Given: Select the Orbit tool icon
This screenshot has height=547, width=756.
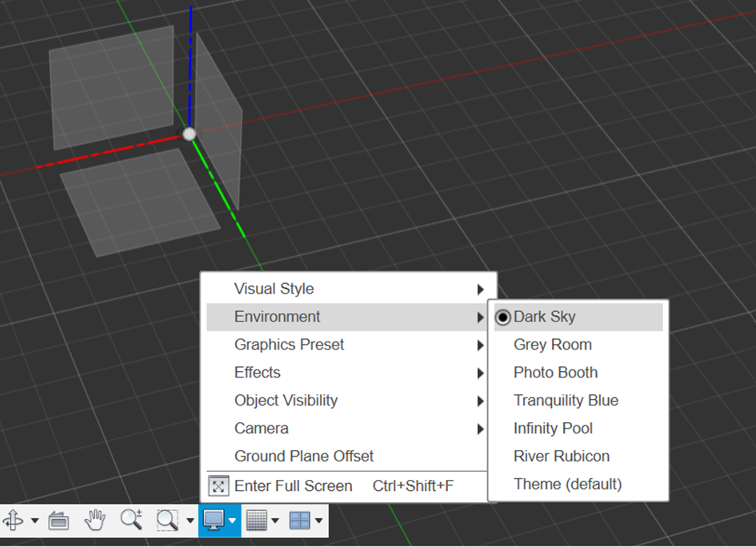Looking at the screenshot, I should pos(14,521).
